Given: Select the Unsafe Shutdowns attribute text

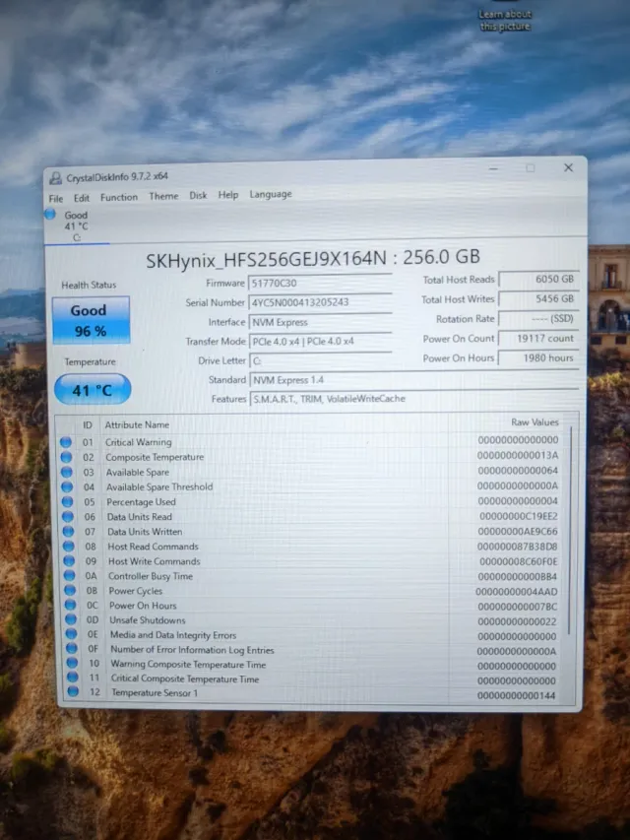Looking at the screenshot, I should click(x=148, y=619).
